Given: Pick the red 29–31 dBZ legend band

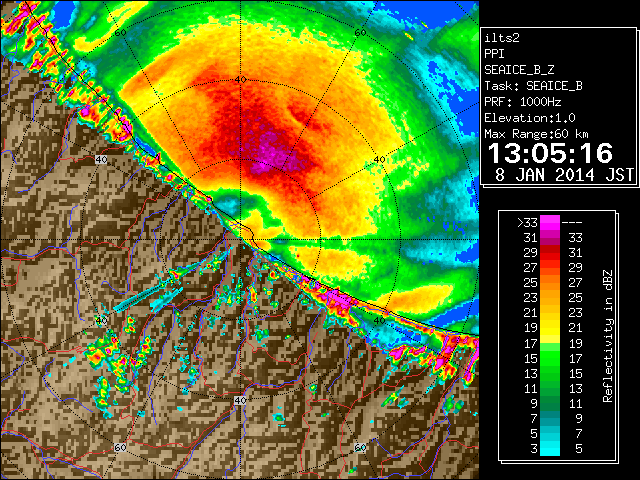Looking at the screenshot, I should pyautogui.click(x=550, y=253).
